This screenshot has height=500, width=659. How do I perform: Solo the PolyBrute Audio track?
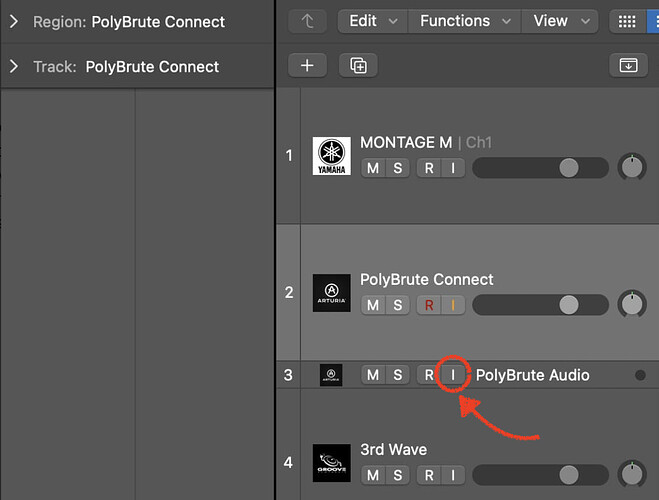coord(398,375)
